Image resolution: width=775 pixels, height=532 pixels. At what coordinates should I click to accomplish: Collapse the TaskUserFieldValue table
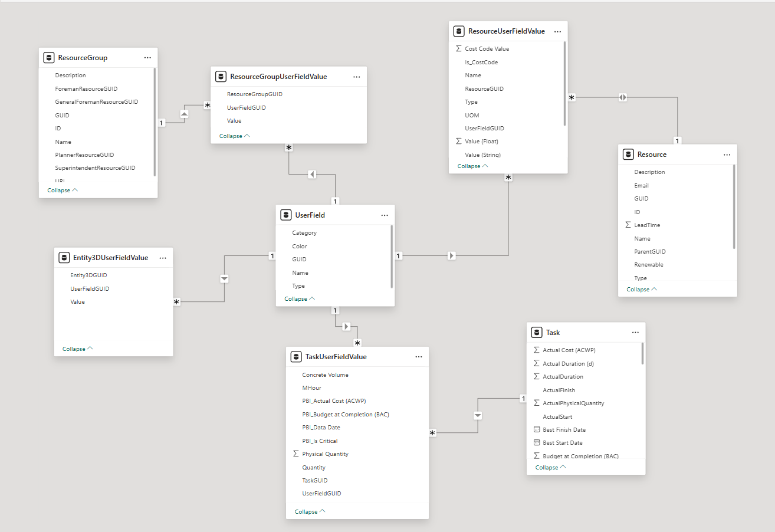[310, 512]
